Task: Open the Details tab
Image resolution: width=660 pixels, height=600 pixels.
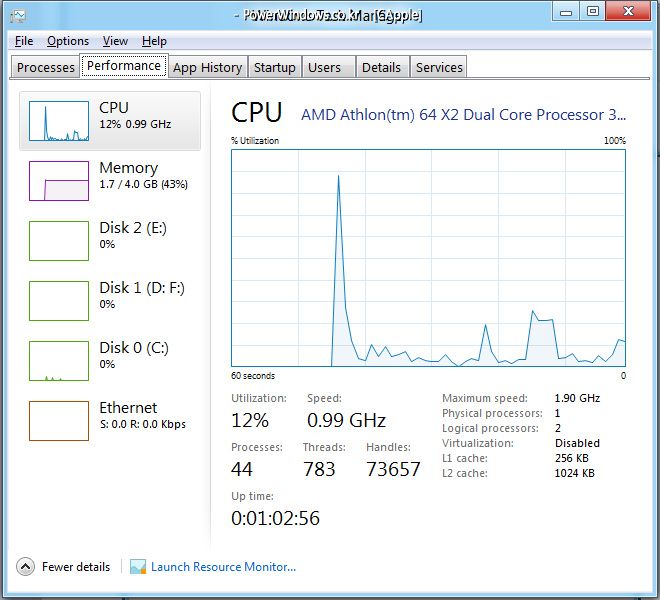Action: [382, 67]
